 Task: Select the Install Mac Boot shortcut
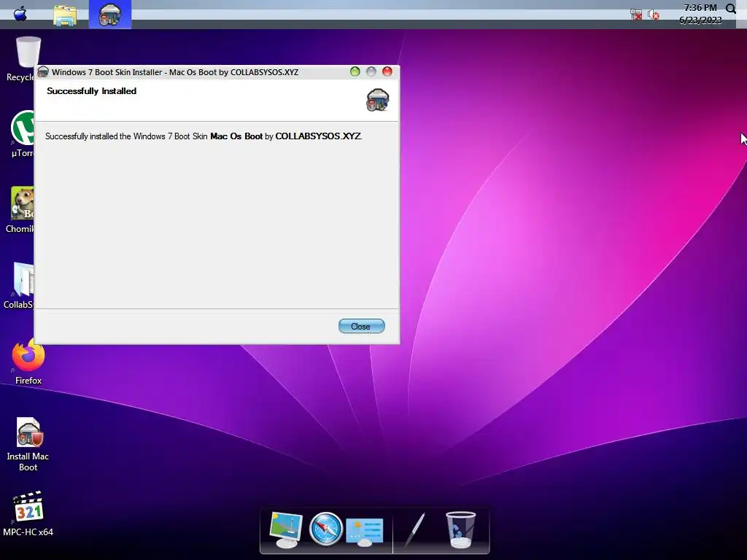[x=28, y=444]
